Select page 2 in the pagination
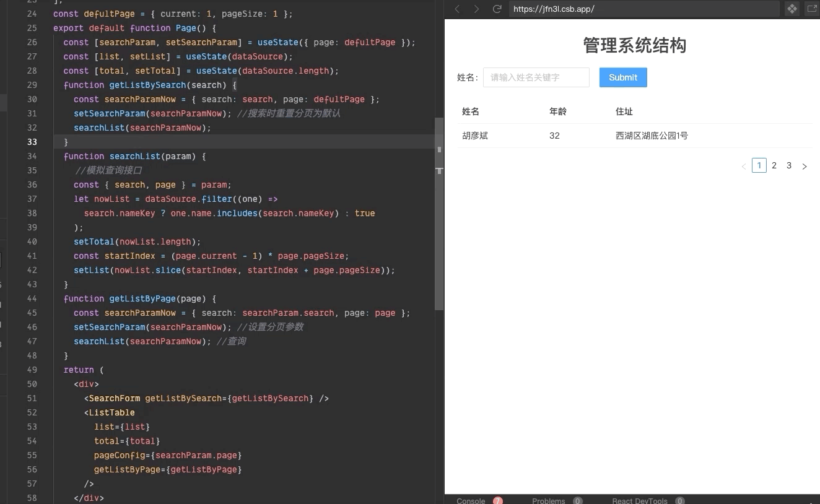820x504 pixels. (774, 165)
